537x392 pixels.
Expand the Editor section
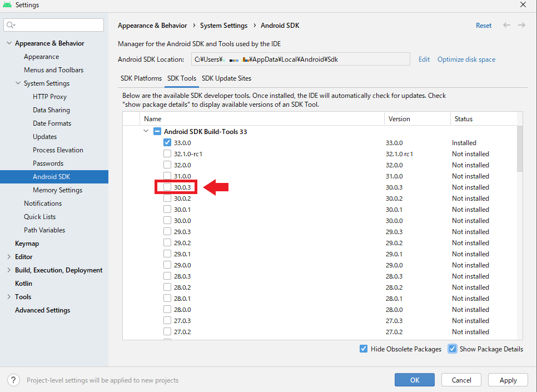(9, 256)
